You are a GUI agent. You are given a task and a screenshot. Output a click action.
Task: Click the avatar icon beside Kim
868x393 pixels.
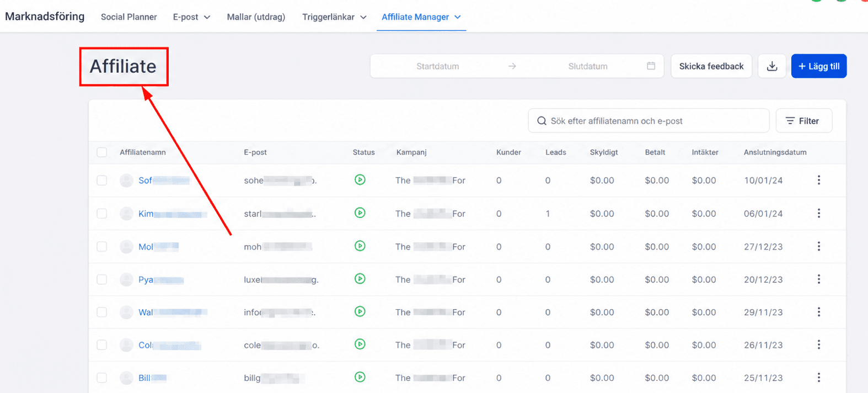point(126,214)
